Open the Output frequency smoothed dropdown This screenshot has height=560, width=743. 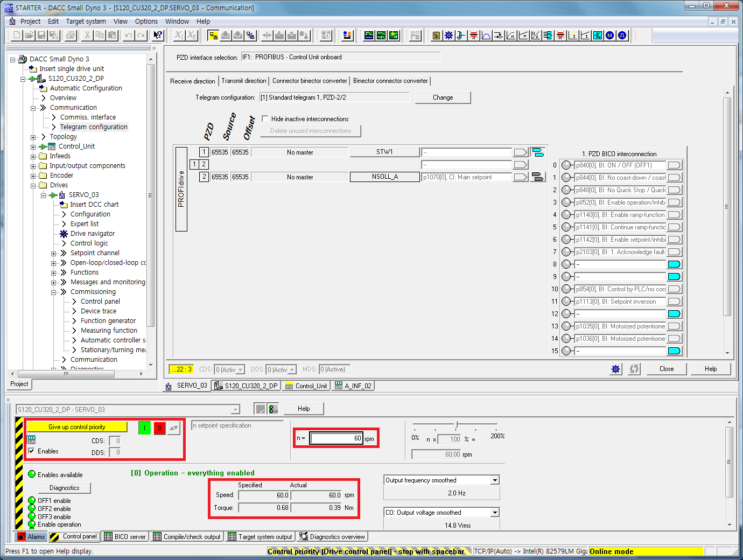click(495, 480)
